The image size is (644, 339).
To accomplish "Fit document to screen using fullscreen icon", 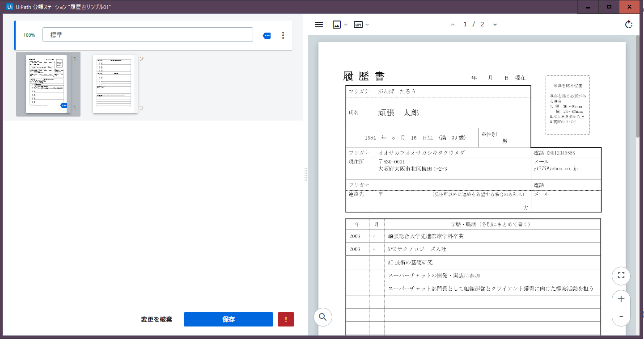I will point(621,275).
